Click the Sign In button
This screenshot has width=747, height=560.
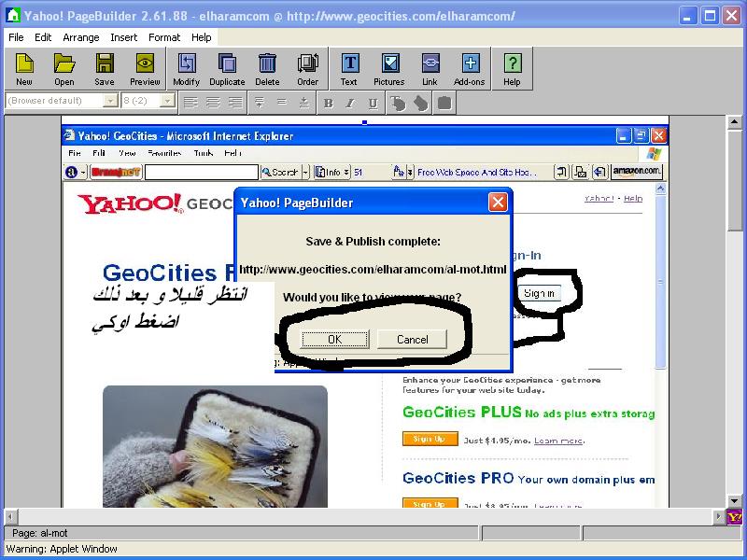[539, 293]
